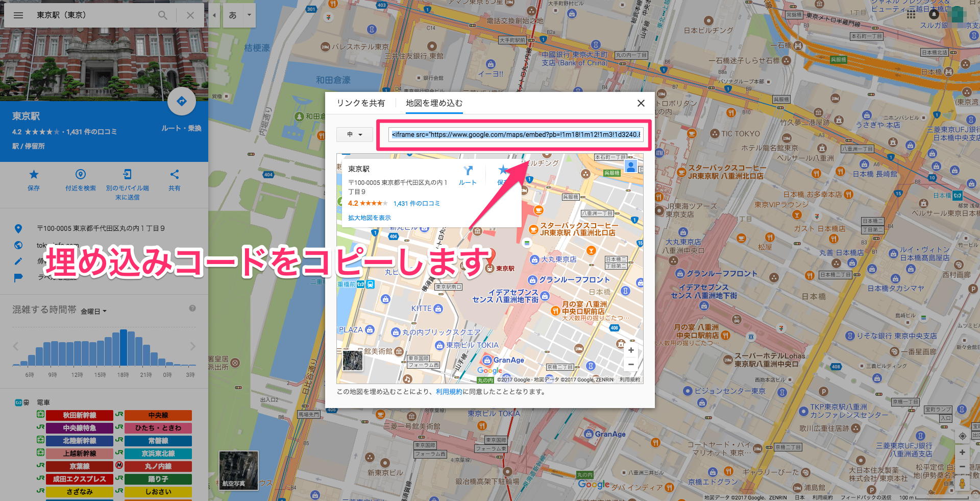The image size is (980, 501).
Task: Save 東京駅 with the star icon
Action: pyautogui.click(x=34, y=174)
